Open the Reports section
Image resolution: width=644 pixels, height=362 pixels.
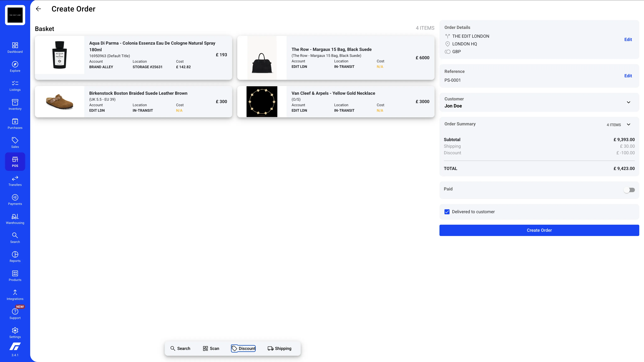pyautogui.click(x=15, y=257)
